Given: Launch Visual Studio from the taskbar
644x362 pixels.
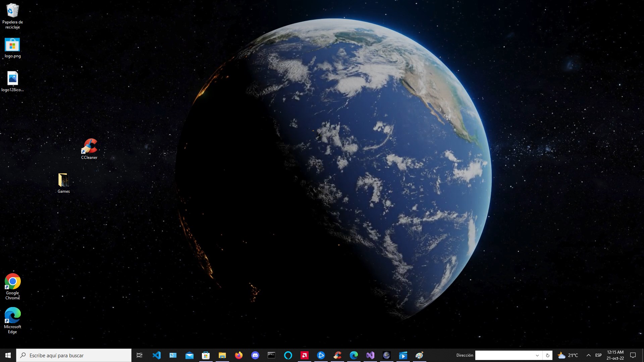Looking at the screenshot, I should coord(370,355).
